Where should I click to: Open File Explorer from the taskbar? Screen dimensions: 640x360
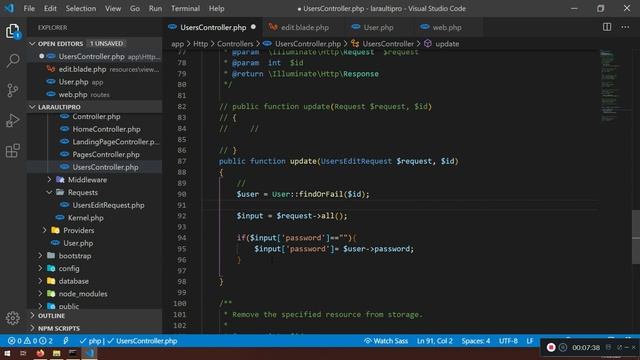click(56, 353)
